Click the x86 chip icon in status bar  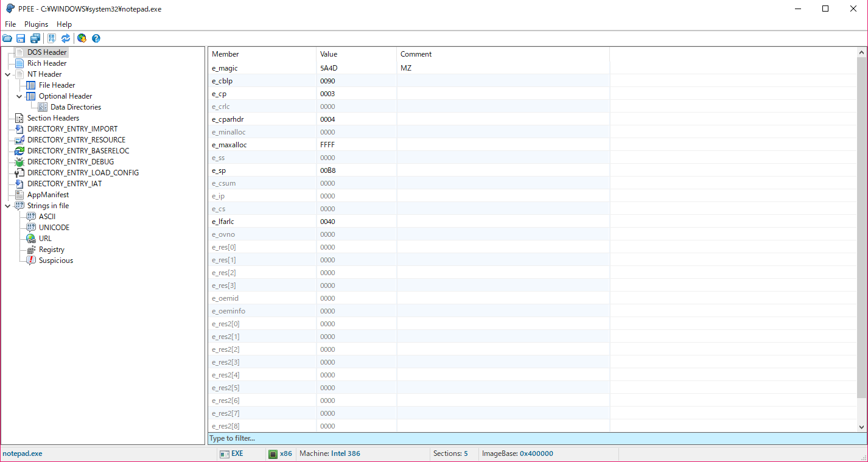point(271,453)
